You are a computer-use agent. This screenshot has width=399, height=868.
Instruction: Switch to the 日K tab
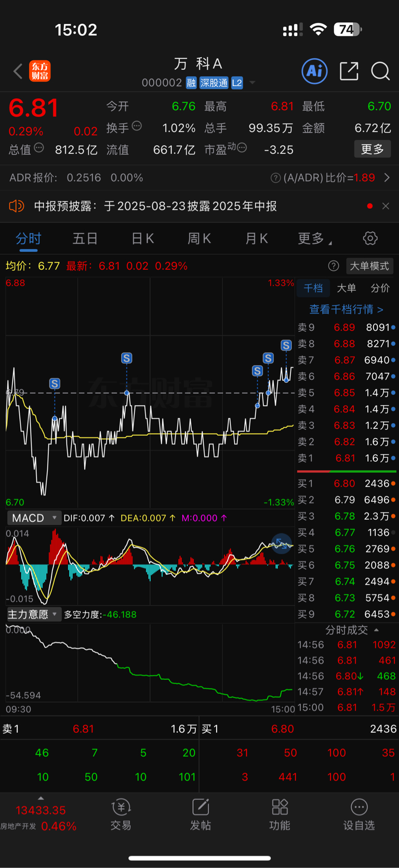point(142,239)
